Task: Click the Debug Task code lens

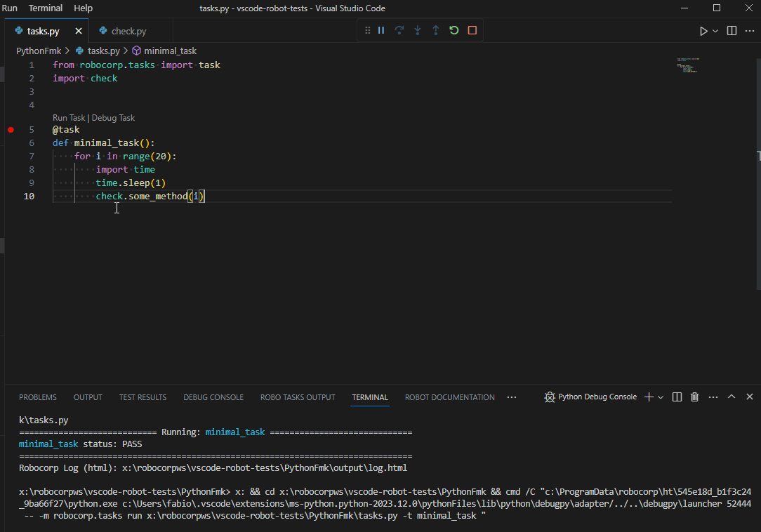Action: tap(113, 118)
